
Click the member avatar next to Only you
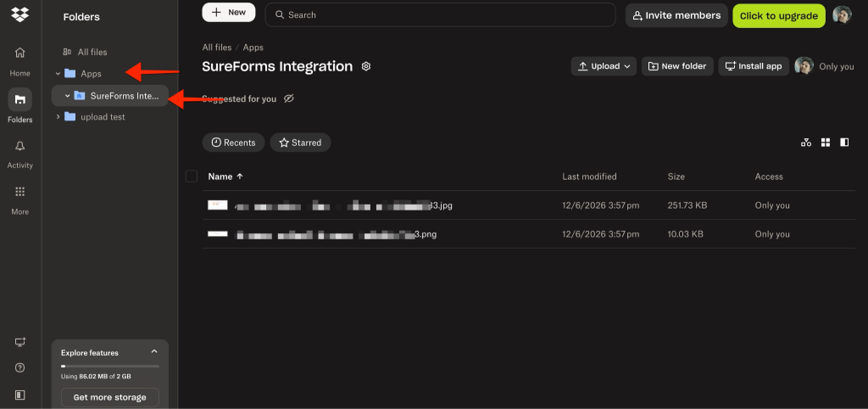point(804,66)
